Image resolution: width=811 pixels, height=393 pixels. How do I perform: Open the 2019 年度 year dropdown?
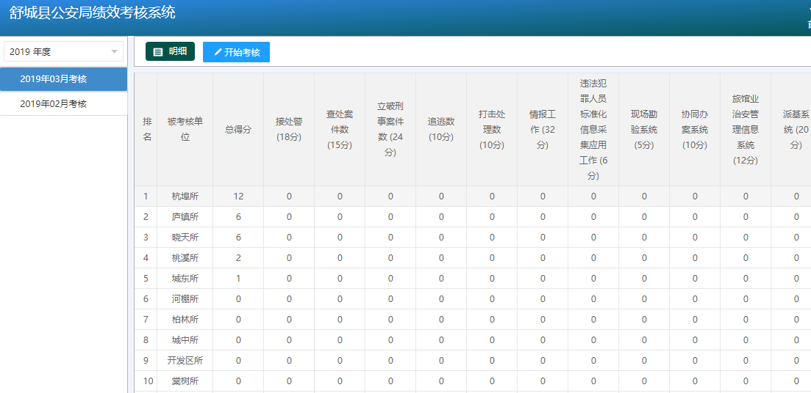(64, 52)
